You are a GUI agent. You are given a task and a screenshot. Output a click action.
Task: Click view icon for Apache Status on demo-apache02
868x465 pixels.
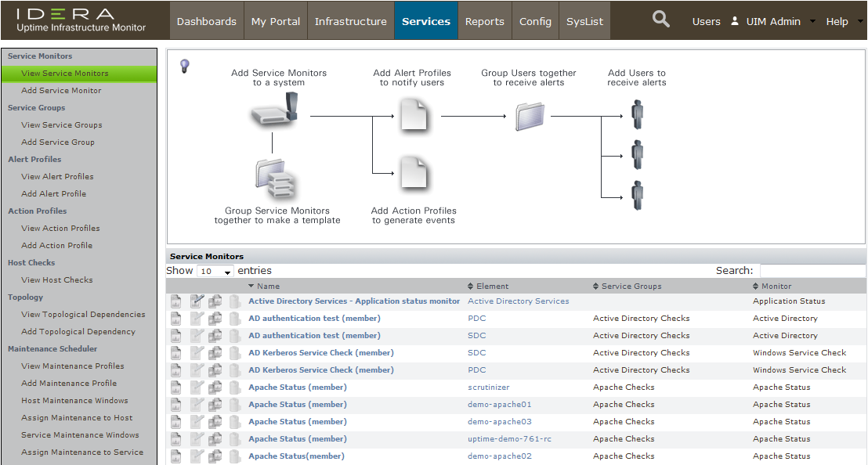click(176, 456)
